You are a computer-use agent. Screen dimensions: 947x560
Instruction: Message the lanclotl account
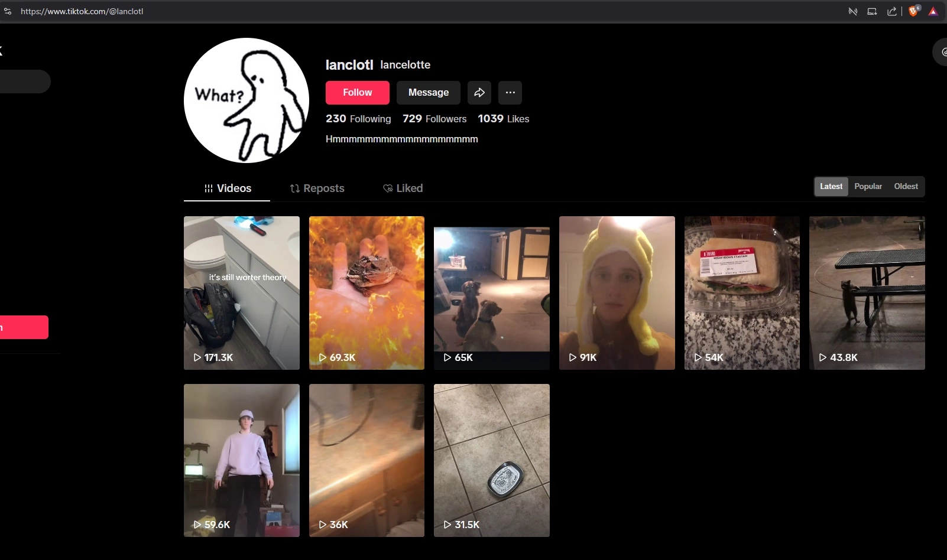click(429, 93)
